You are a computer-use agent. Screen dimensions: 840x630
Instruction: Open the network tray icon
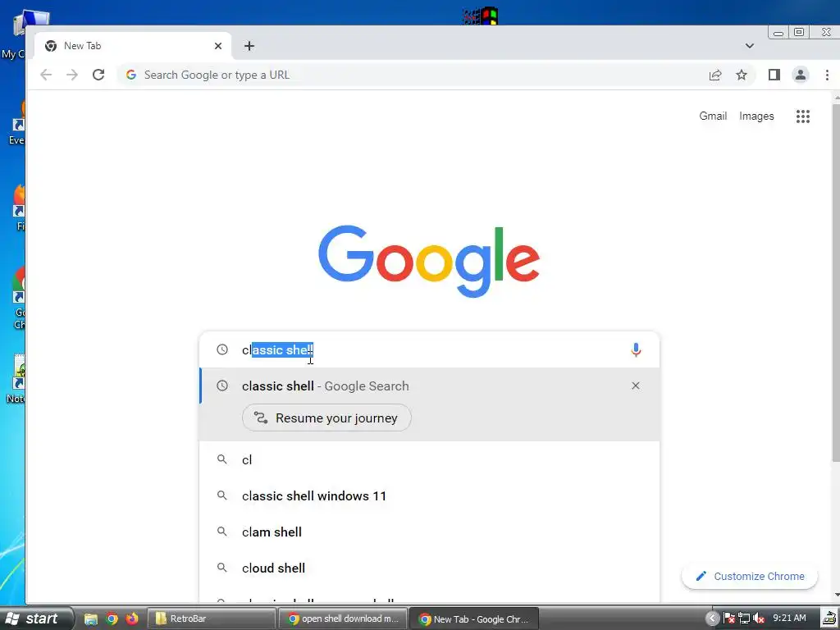click(x=744, y=619)
